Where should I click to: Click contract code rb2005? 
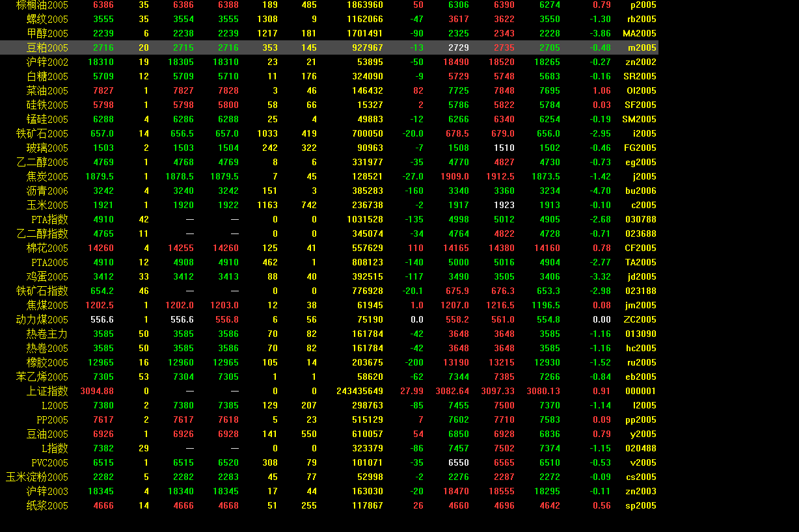641,19
